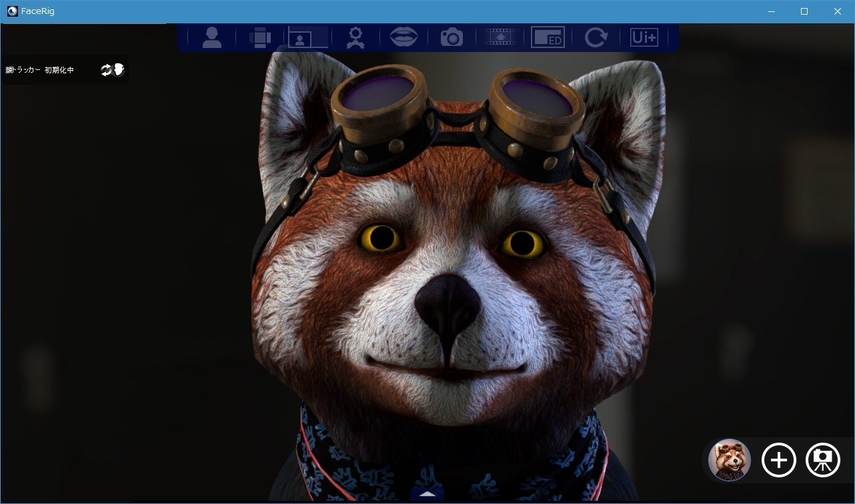Close the FaceRig window
Viewport: 855px width, 504px height.
click(x=838, y=11)
